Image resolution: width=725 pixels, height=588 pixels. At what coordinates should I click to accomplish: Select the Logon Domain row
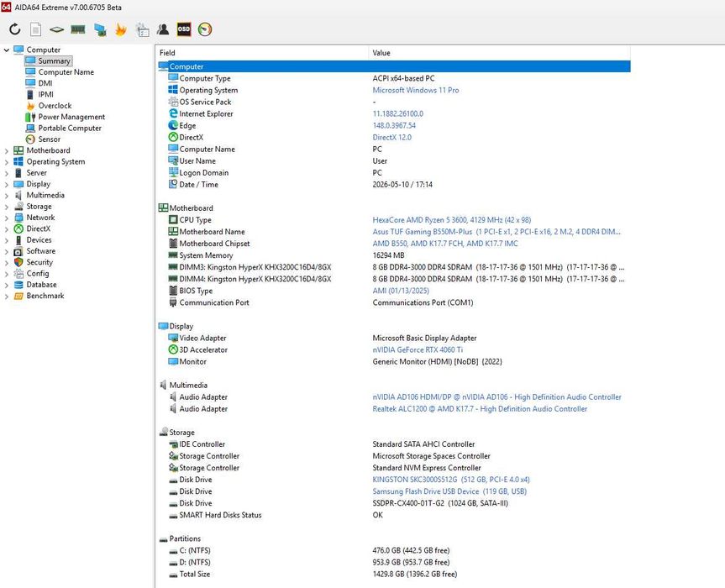point(394,172)
